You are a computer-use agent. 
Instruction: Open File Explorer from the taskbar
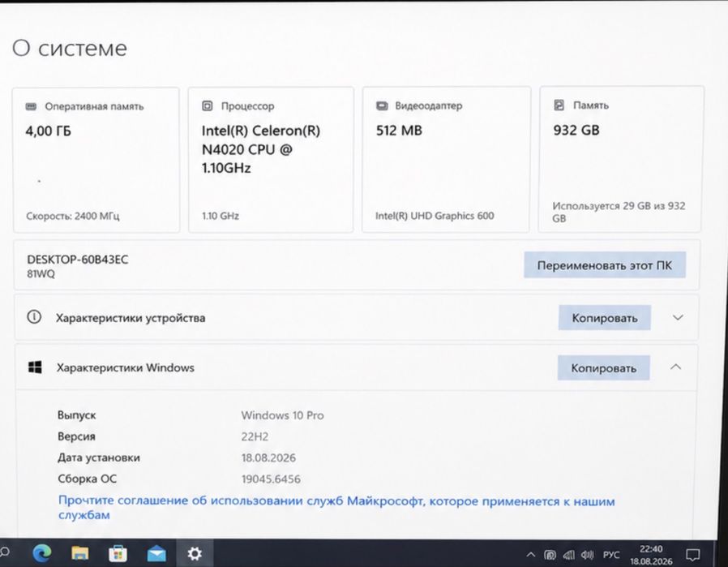pyautogui.click(x=80, y=553)
